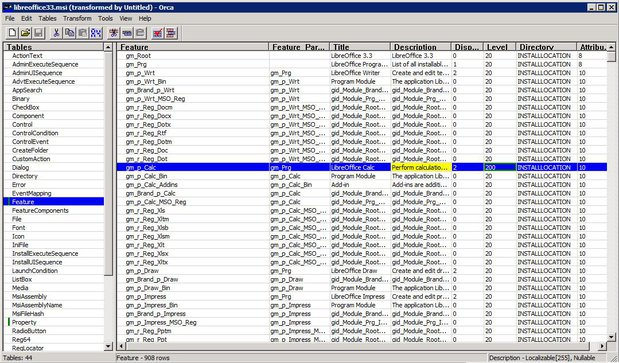The width and height of the screenshot is (619, 363).
Task: Click the feature grid scroll right arrow
Action: coord(602,346)
